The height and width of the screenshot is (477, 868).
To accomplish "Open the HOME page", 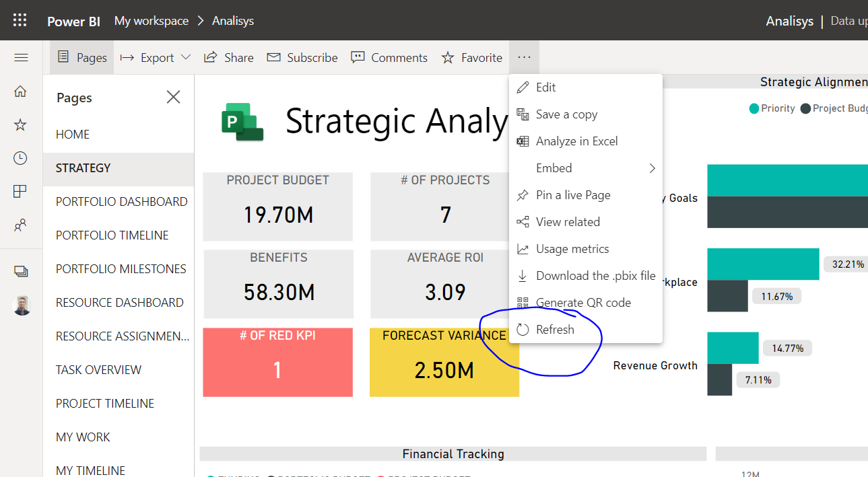I will point(119,135).
